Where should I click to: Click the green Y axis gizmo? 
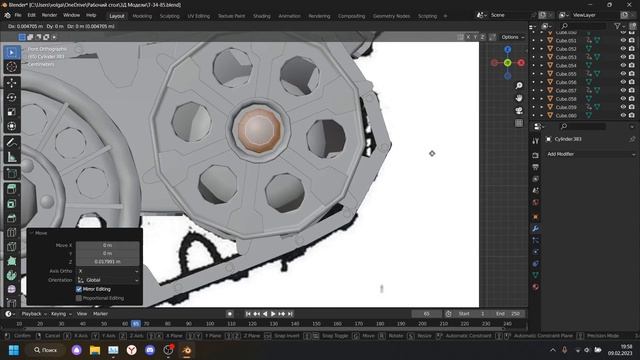(507, 63)
